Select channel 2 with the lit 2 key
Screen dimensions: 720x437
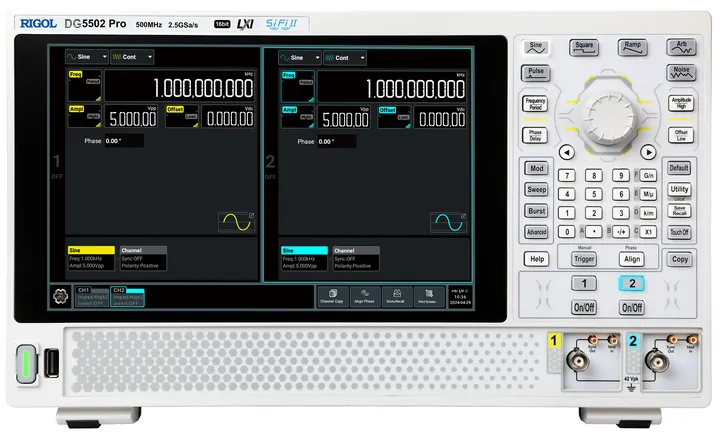631,283
